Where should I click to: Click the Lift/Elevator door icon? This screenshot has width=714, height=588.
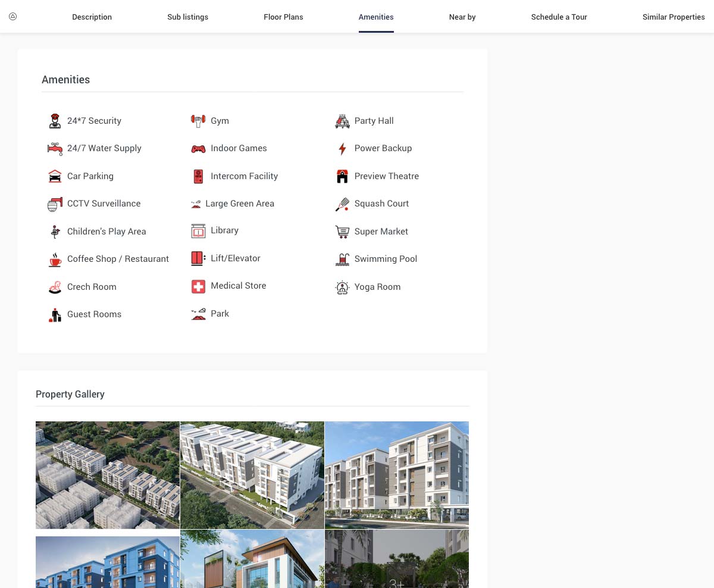click(x=198, y=258)
